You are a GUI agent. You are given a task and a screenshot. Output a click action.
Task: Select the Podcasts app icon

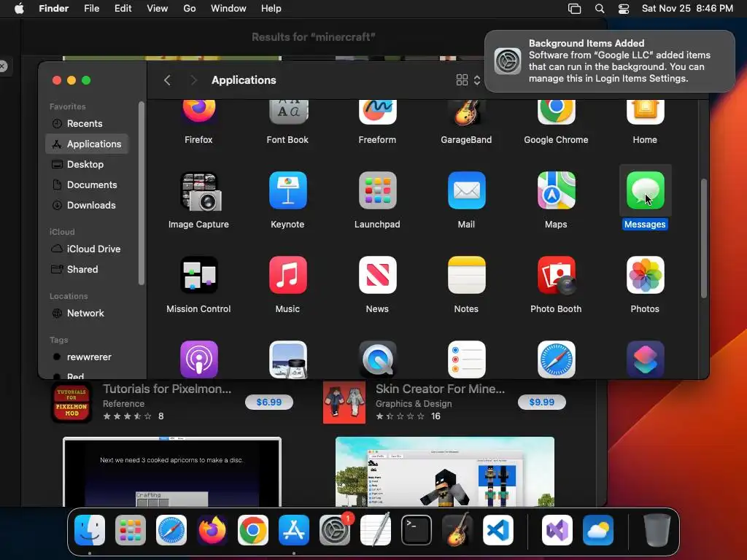(198, 359)
